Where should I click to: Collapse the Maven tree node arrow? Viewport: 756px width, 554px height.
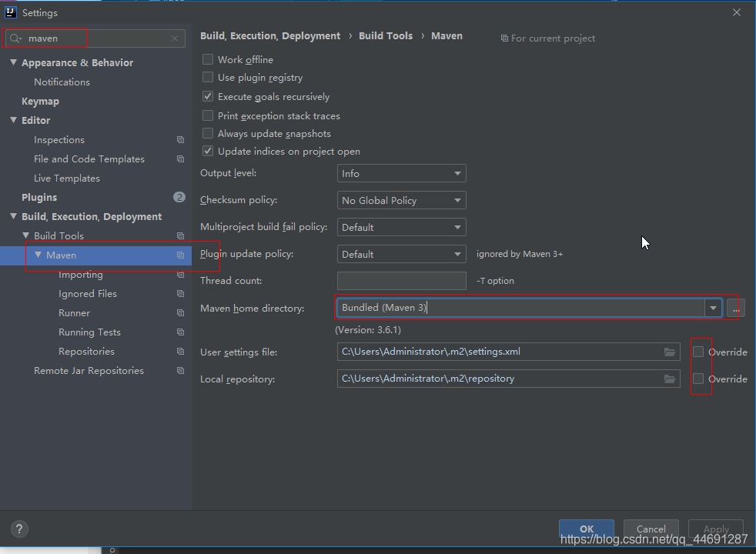tap(38, 255)
